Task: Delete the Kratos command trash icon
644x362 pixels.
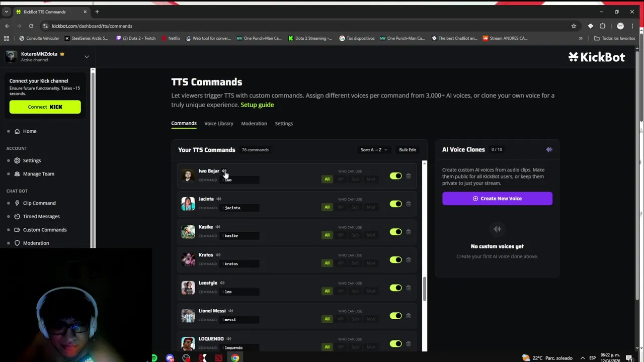Action: pos(408,260)
